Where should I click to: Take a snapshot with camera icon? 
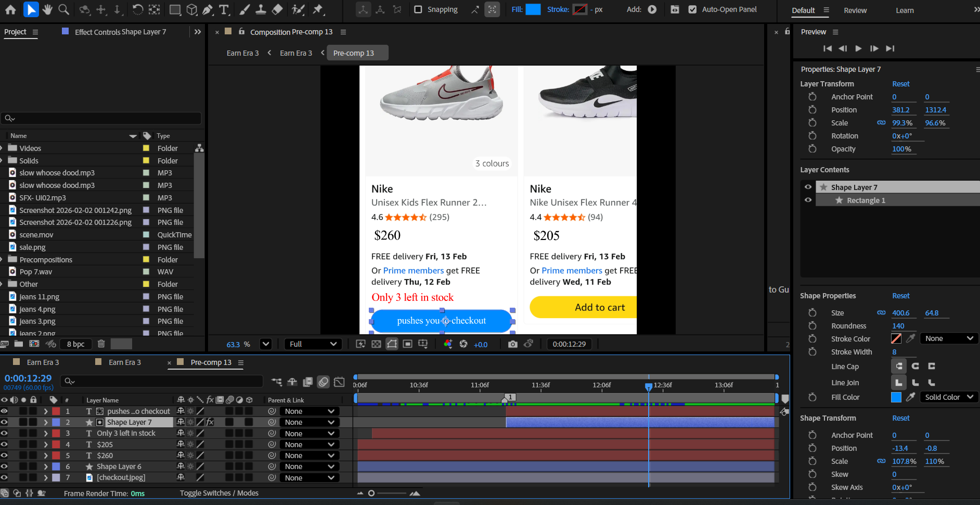point(512,344)
